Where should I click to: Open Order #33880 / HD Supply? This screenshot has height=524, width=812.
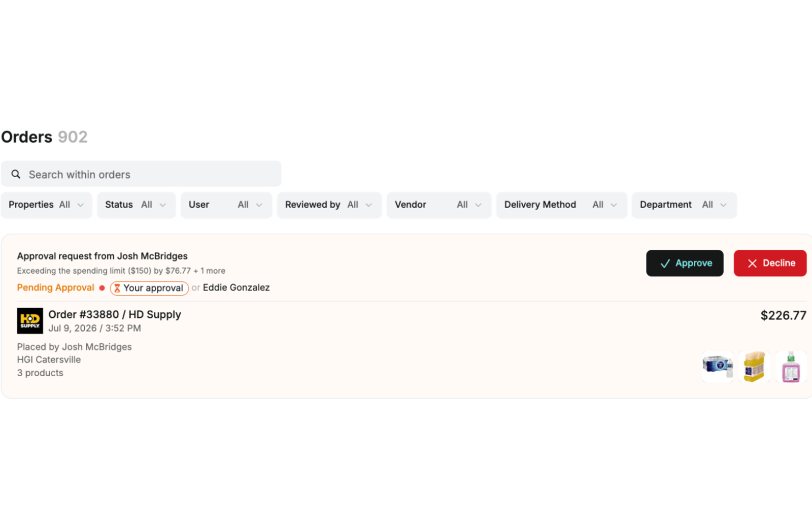tap(115, 314)
